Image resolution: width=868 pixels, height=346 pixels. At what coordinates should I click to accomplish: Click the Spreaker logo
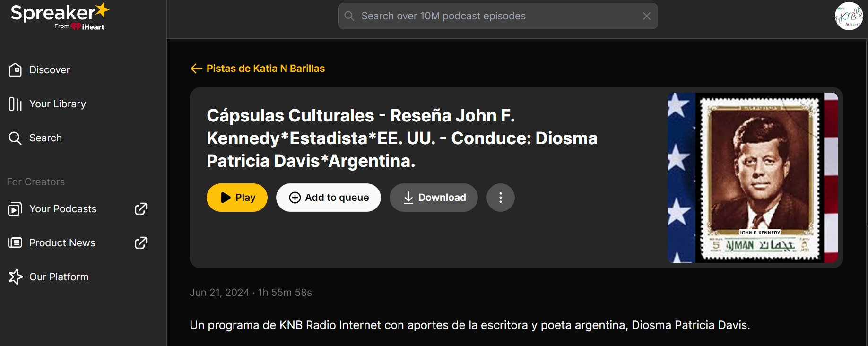[60, 16]
